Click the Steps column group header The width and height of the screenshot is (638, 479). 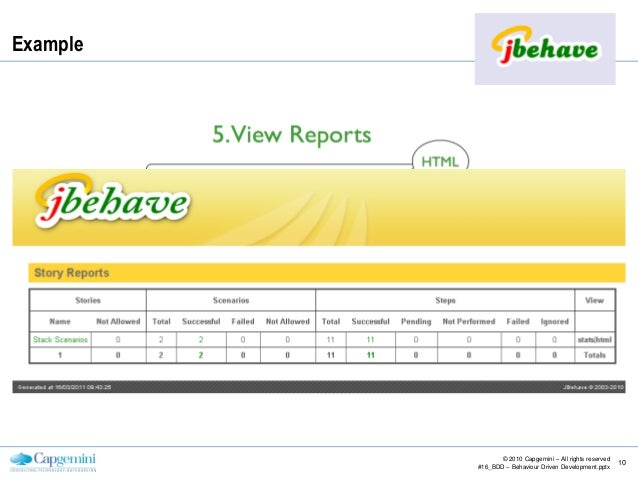[445, 300]
